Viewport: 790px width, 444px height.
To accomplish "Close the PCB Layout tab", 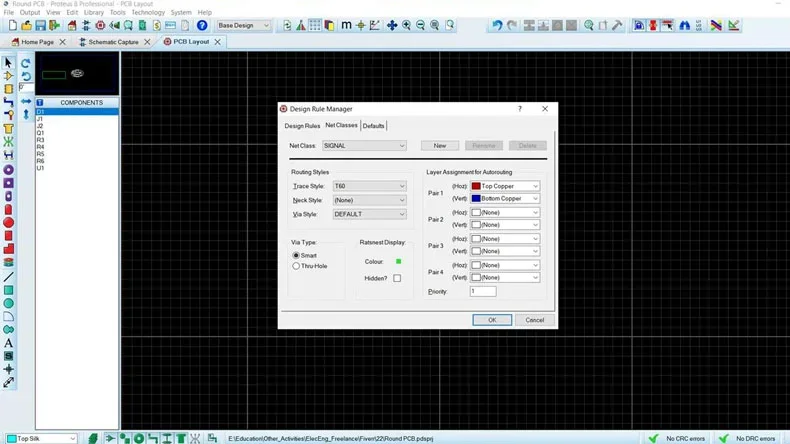I will click(217, 42).
